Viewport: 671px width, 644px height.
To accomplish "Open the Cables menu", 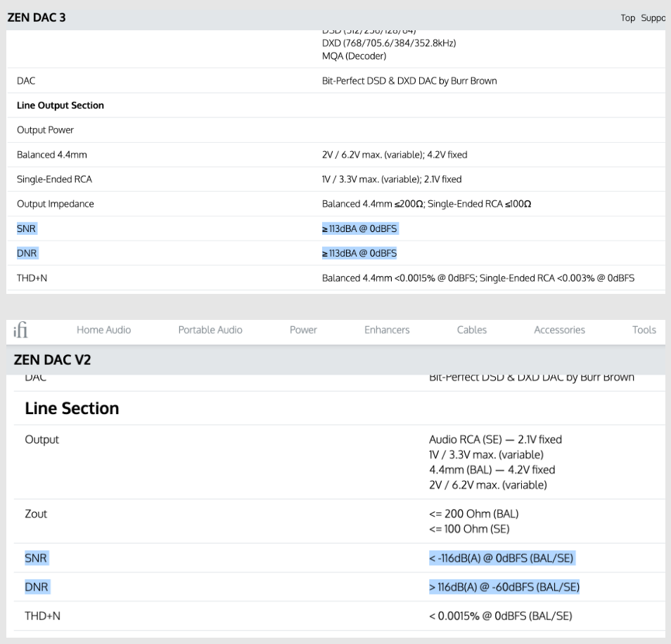I will click(471, 330).
